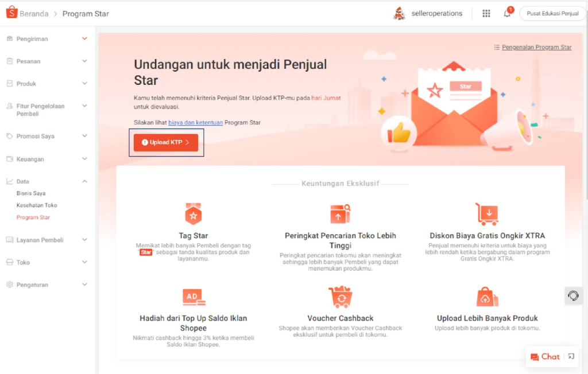
Task: Select Kesehatan Toko in sidebar
Action: 37,205
